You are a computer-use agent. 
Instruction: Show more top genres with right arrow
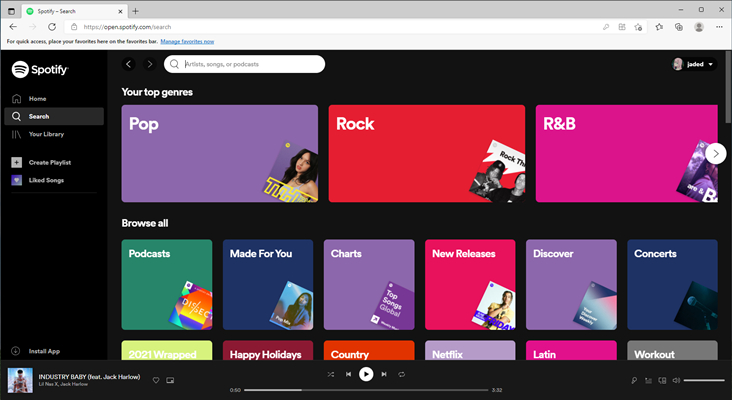click(x=716, y=154)
